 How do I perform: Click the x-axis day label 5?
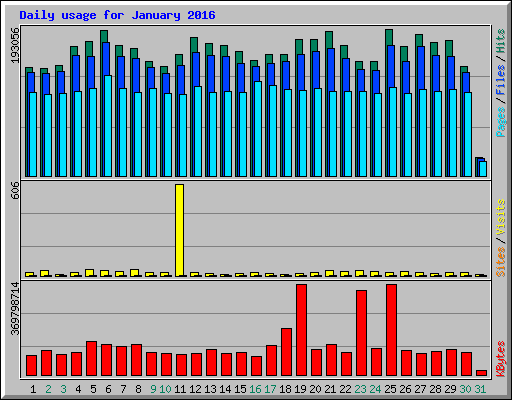[93, 389]
